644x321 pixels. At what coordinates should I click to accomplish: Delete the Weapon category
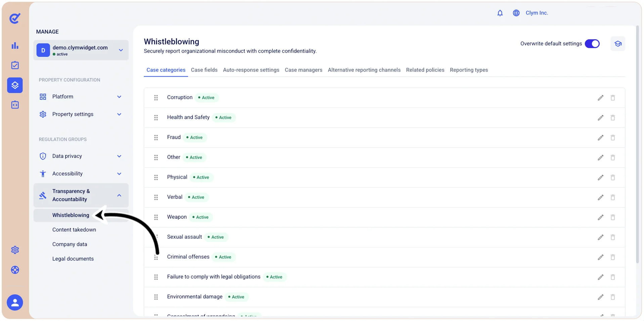(x=613, y=217)
